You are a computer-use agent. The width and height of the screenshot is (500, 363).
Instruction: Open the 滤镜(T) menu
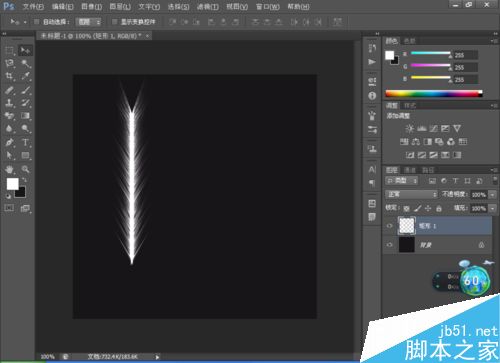point(208,6)
